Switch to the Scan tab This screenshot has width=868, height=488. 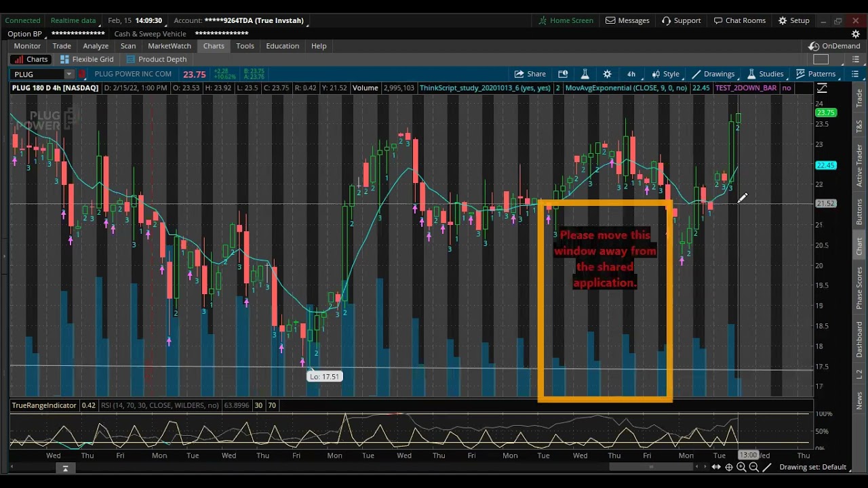[128, 46]
